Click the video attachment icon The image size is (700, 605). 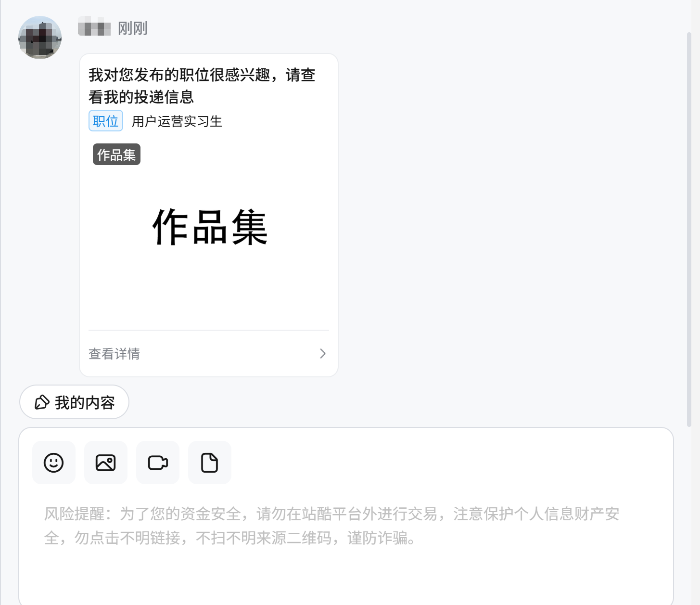158,463
